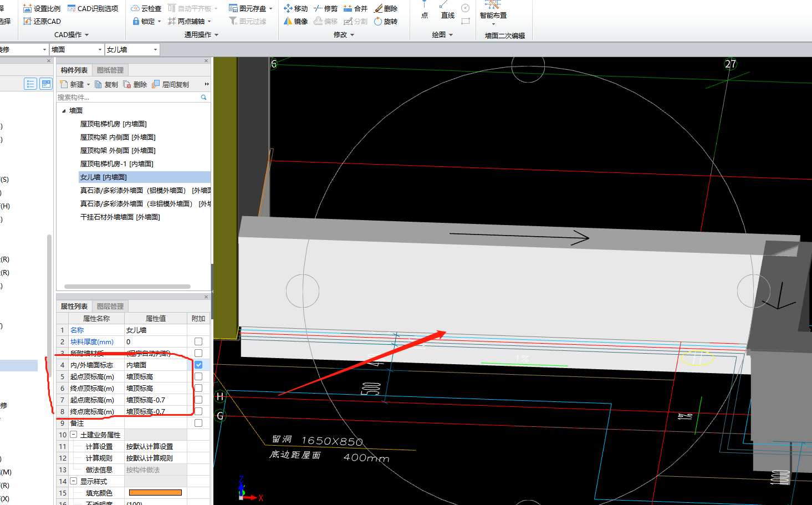Select 屋顶电梯机房 [内墙面] component
Screen dimensions: 812x505
114,124
